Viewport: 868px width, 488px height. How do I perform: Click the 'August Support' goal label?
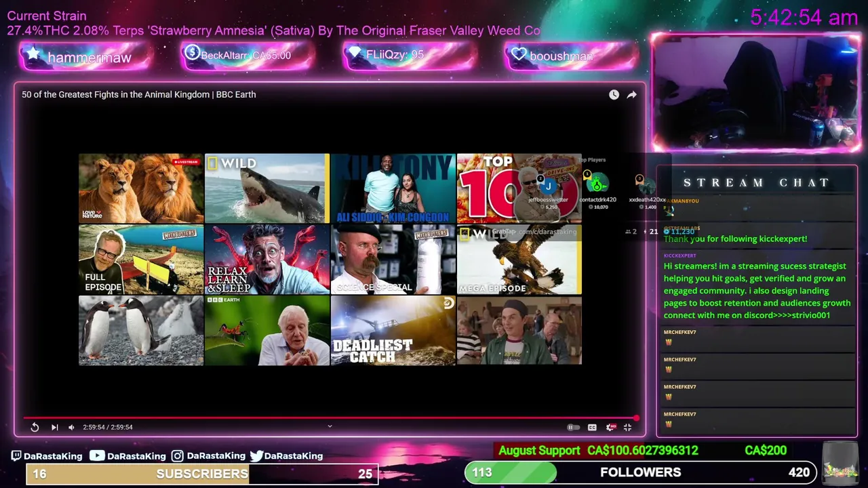tap(539, 451)
